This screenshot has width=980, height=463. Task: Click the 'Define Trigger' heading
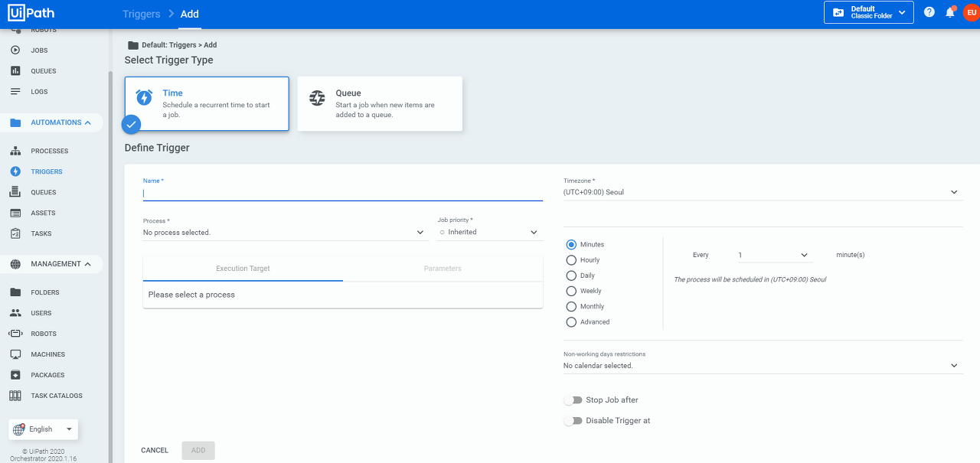[x=157, y=148]
